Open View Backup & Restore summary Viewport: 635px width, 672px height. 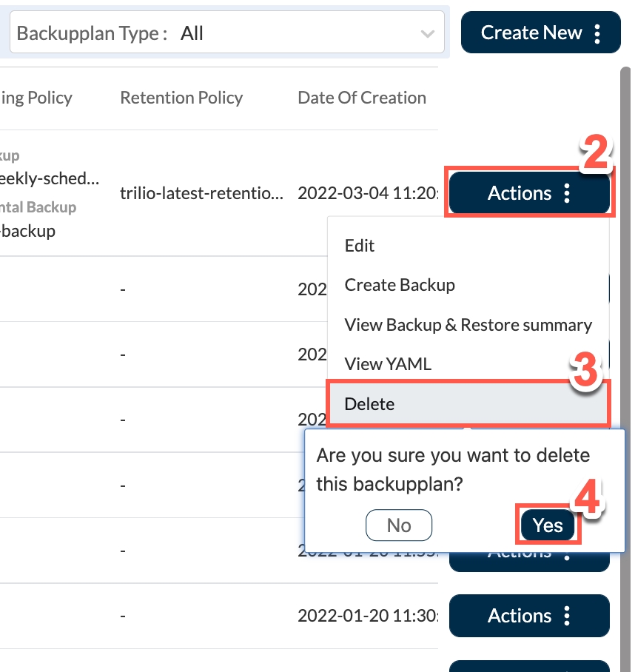pyautogui.click(x=468, y=325)
